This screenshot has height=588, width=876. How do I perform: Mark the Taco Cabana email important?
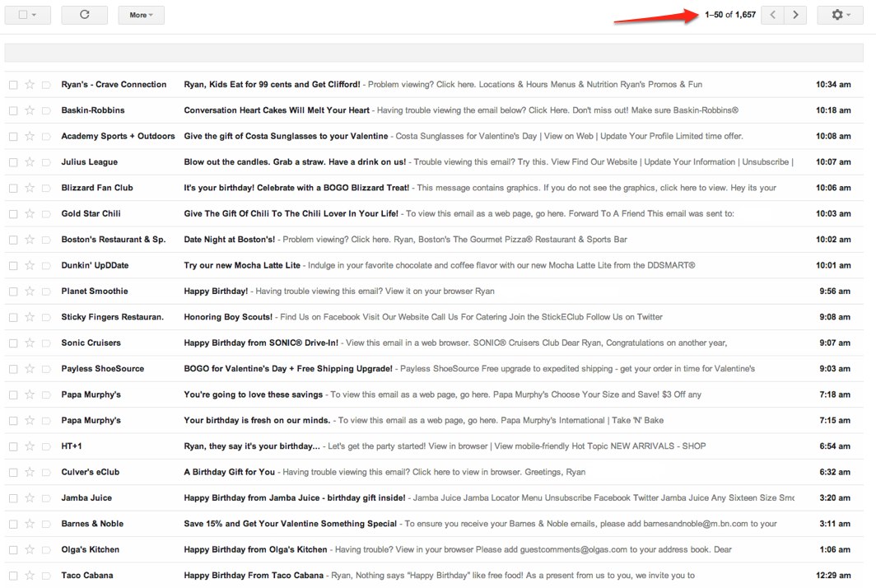pyautogui.click(x=46, y=576)
